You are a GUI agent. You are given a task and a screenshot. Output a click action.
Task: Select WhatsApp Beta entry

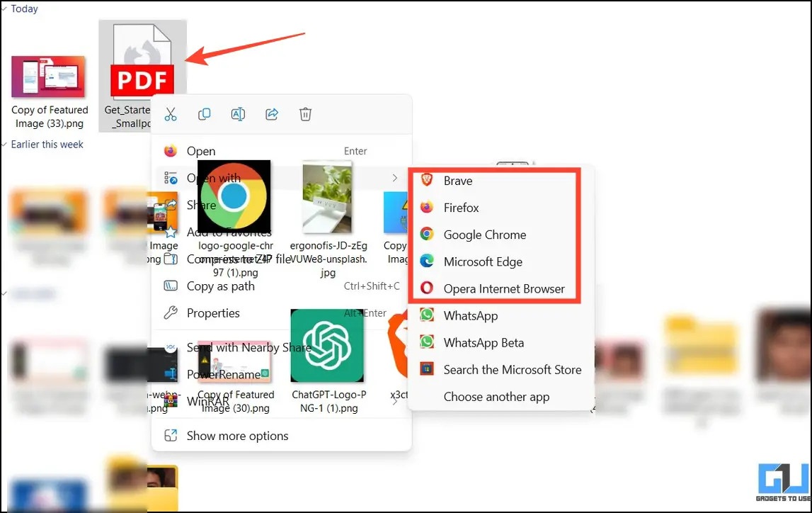tap(501, 342)
